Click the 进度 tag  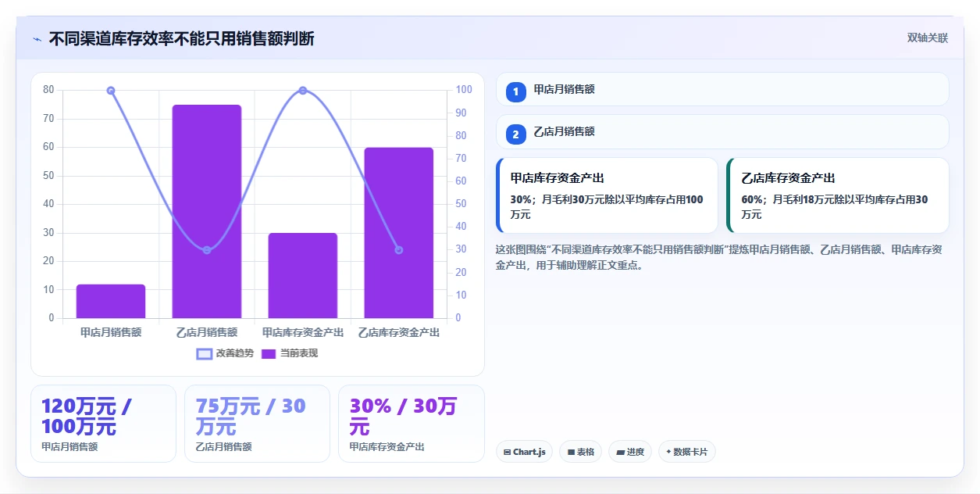click(630, 452)
